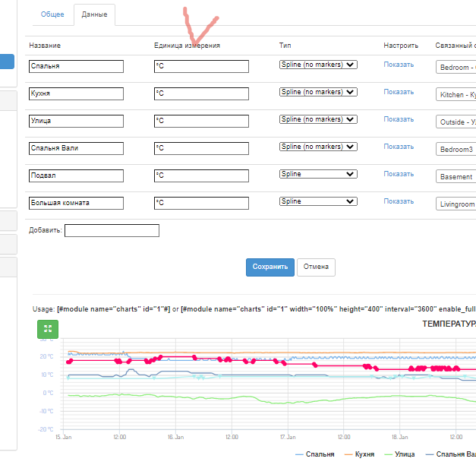
Task: Switch to the Общее tab
Action: point(52,14)
